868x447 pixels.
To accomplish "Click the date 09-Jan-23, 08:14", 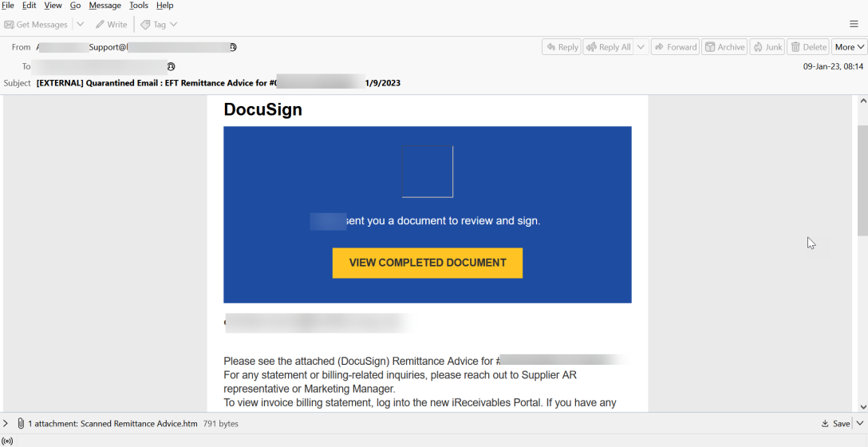I will tap(833, 66).
